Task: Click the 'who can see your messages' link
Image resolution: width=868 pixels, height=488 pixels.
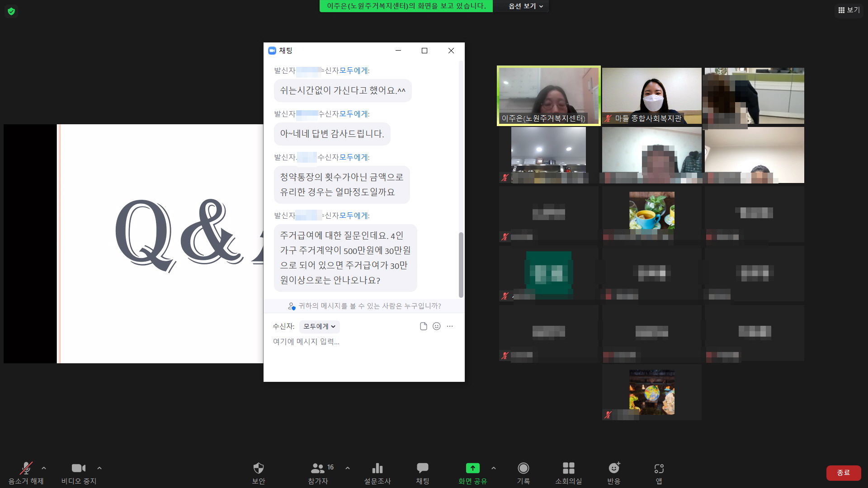Action: coord(364,306)
